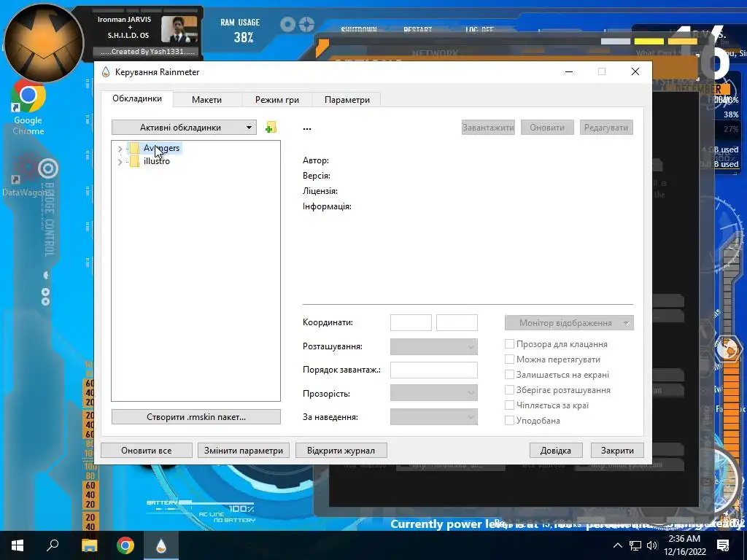Toggle 'Чіпляється за краї' checkbox
Viewport: 747px width, 560px height.
coord(509,405)
